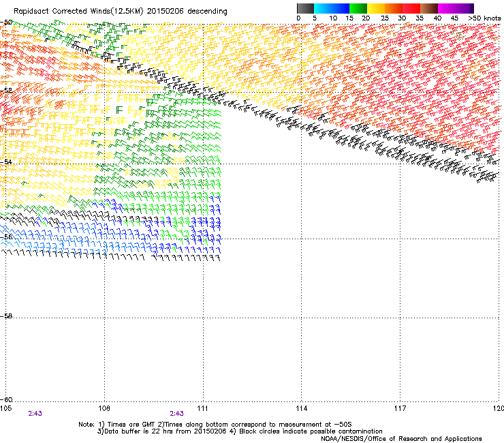This screenshot has width=504, height=443.
Task: Click the red 30-35 knots color band
Action: [411, 8]
